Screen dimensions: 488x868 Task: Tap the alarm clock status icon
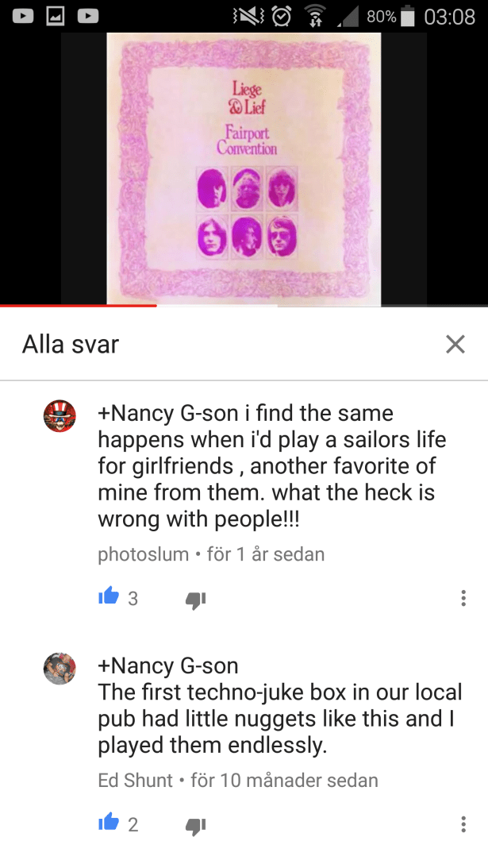(282, 17)
